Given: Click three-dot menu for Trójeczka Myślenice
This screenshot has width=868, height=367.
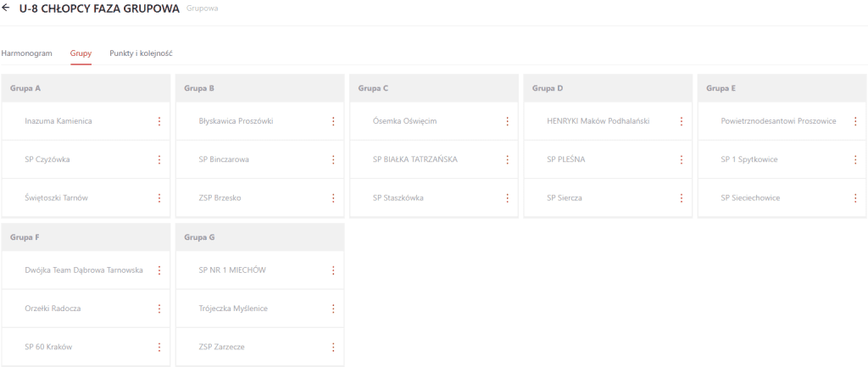Looking at the screenshot, I should [333, 309].
